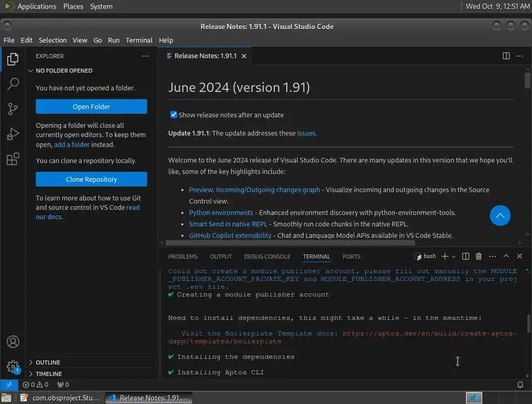Select the TERMINAL panel tab
Image resolution: width=532 pixels, height=404 pixels.
click(x=316, y=257)
